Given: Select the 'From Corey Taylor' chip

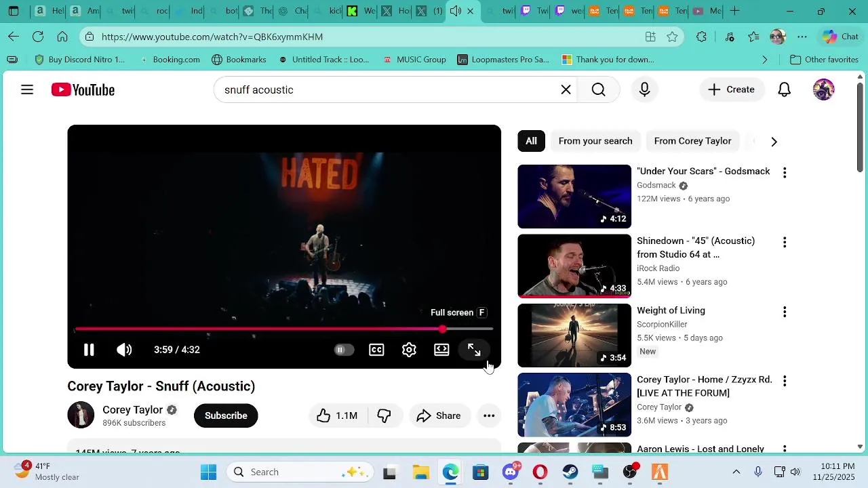Looking at the screenshot, I should tap(692, 141).
